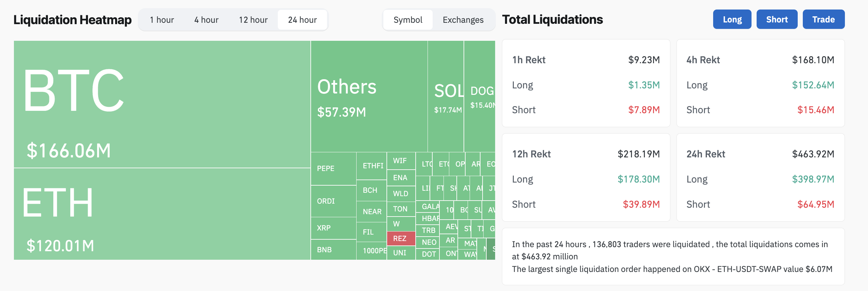Screen dimensions: 868x291
Task: Switch to the 4 hour timeframe
Action: click(206, 20)
